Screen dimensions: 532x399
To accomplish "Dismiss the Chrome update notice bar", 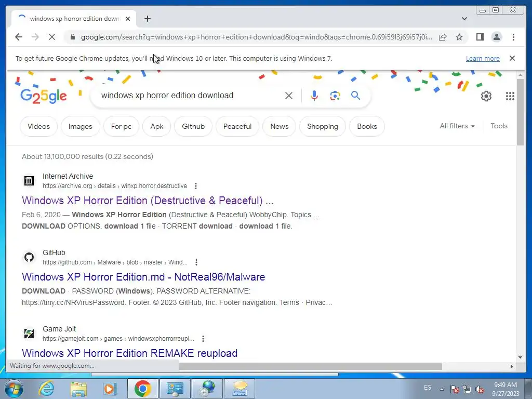I will (x=512, y=58).
